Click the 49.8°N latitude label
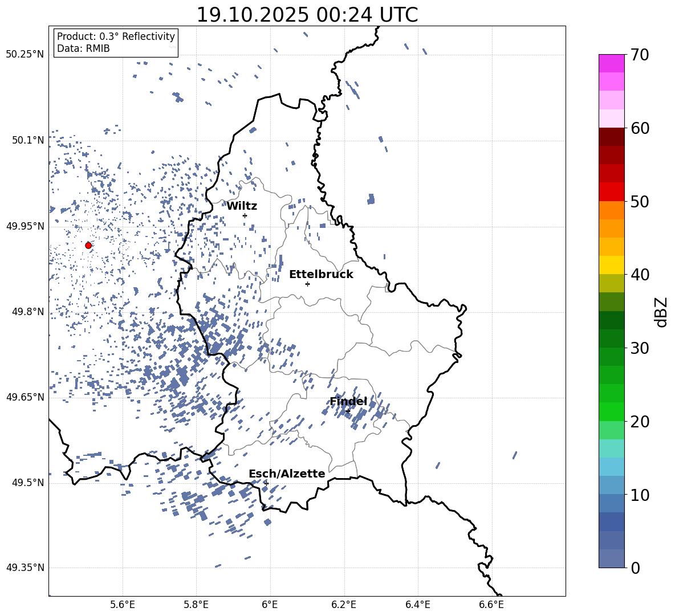675x616 pixels. [28, 312]
